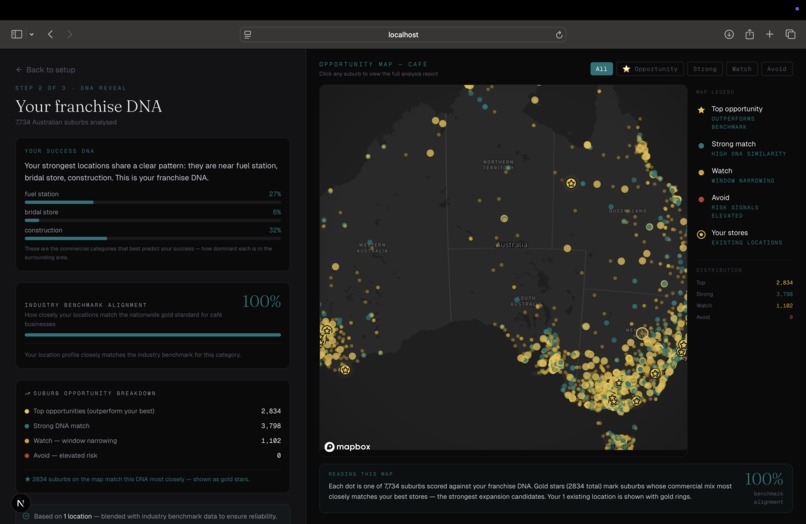Screen dimensions: 806x524
Task: Click the bridal store progress bar
Action: [x=153, y=221]
